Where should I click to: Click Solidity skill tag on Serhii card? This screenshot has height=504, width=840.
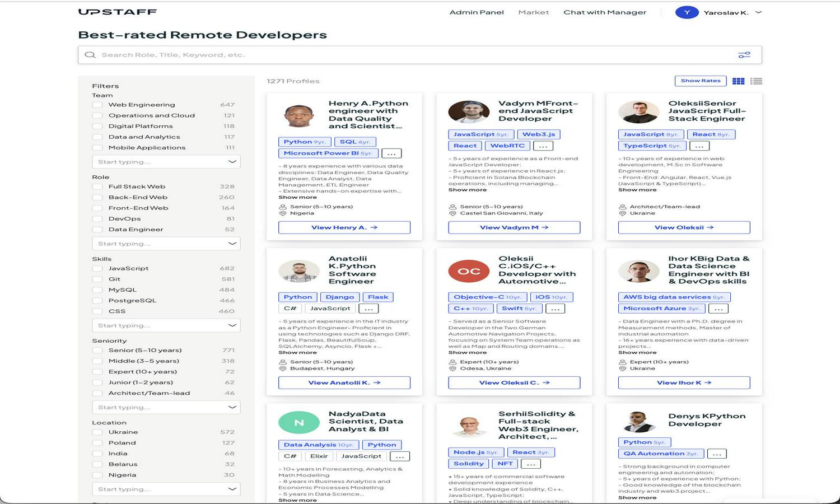(468, 464)
